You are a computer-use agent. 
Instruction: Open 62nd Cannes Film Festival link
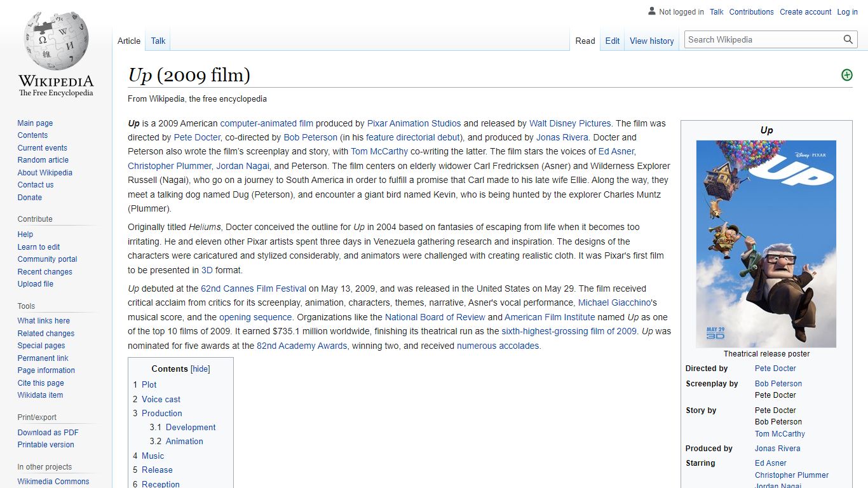(254, 288)
